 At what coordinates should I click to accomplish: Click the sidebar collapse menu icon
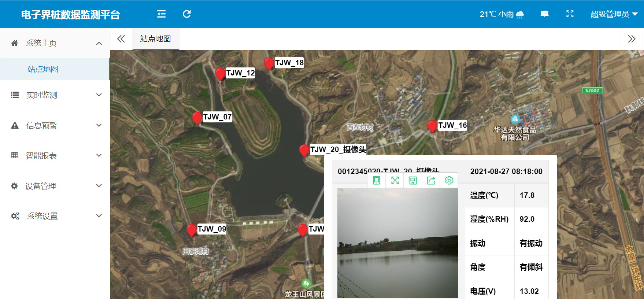point(161,14)
